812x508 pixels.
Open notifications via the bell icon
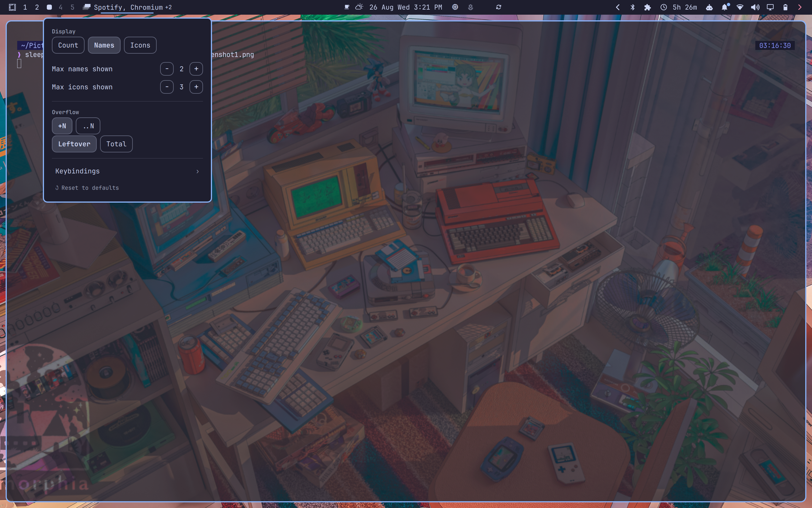(725, 7)
